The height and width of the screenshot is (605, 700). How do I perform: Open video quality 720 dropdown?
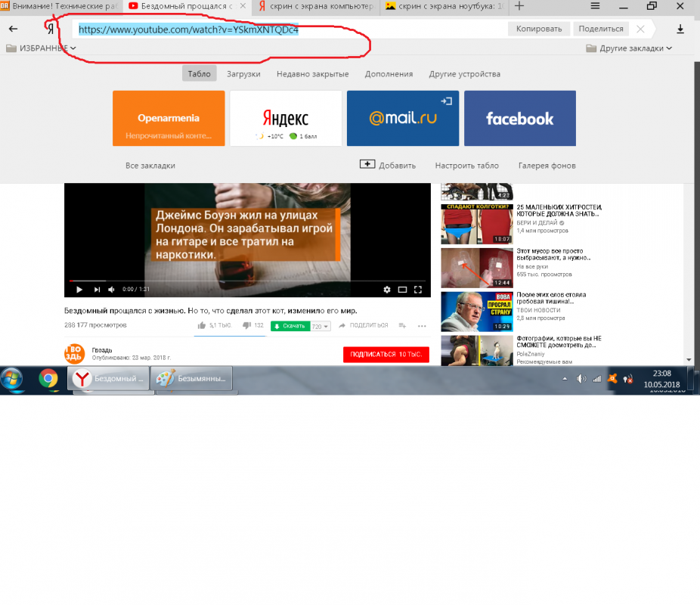tap(321, 327)
